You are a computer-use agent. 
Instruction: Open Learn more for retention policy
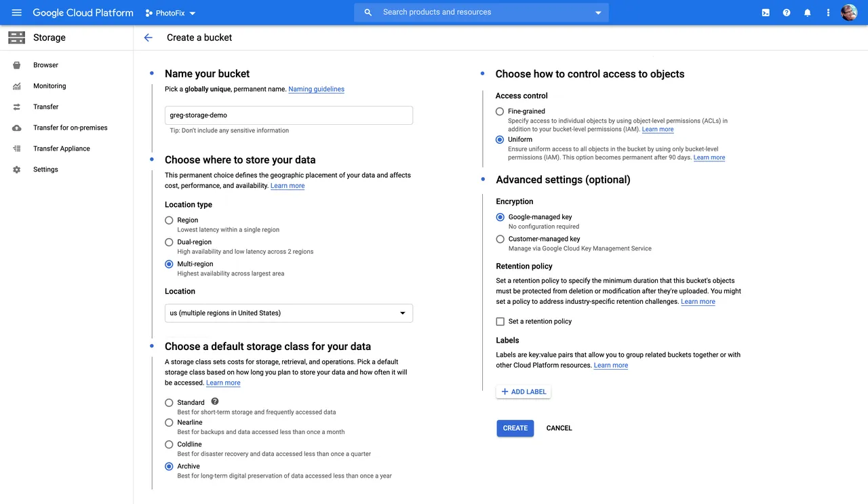coord(698,301)
